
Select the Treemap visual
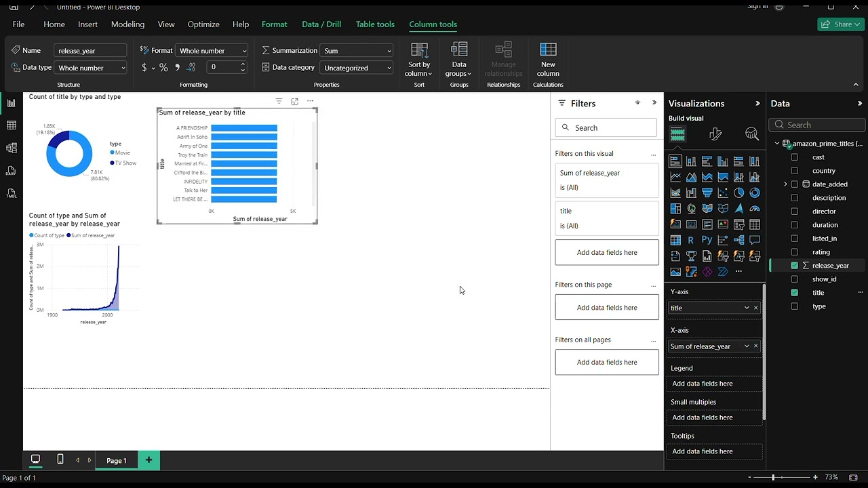coord(675,208)
